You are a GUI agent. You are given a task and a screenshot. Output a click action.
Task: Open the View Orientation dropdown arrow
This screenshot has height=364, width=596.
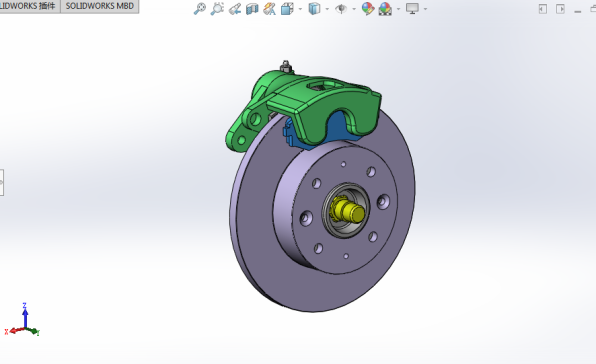[x=300, y=9]
